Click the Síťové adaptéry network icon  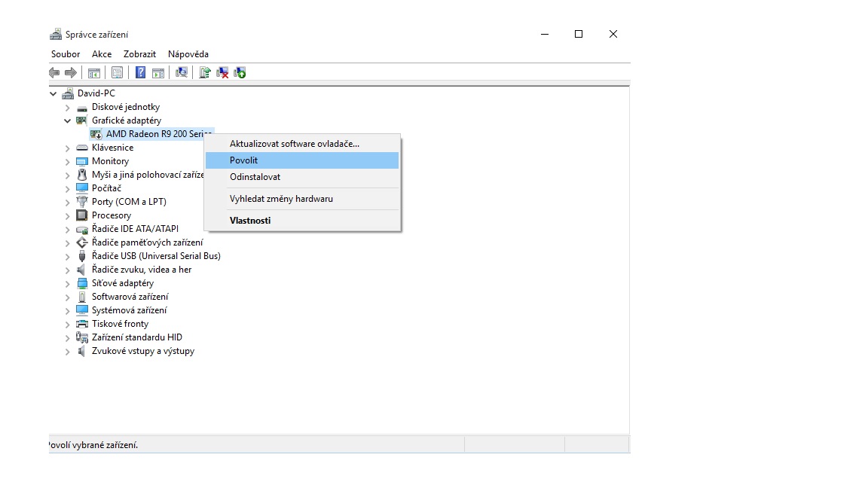click(x=82, y=283)
